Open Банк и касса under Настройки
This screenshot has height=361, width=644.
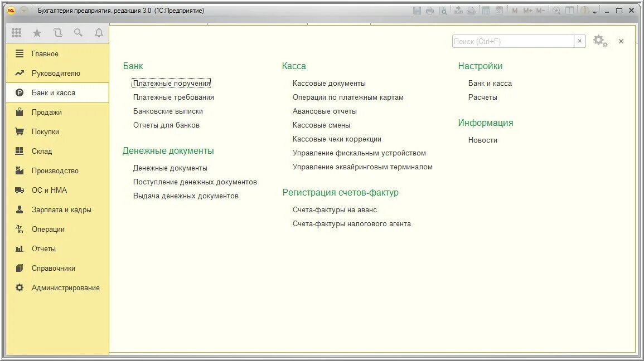[x=490, y=83]
